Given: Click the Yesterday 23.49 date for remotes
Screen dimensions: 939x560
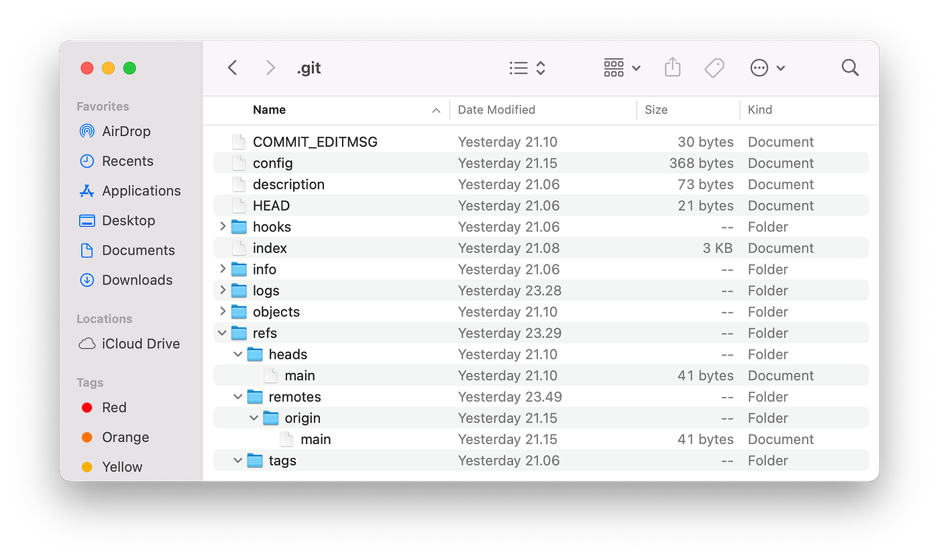Looking at the screenshot, I should [510, 397].
